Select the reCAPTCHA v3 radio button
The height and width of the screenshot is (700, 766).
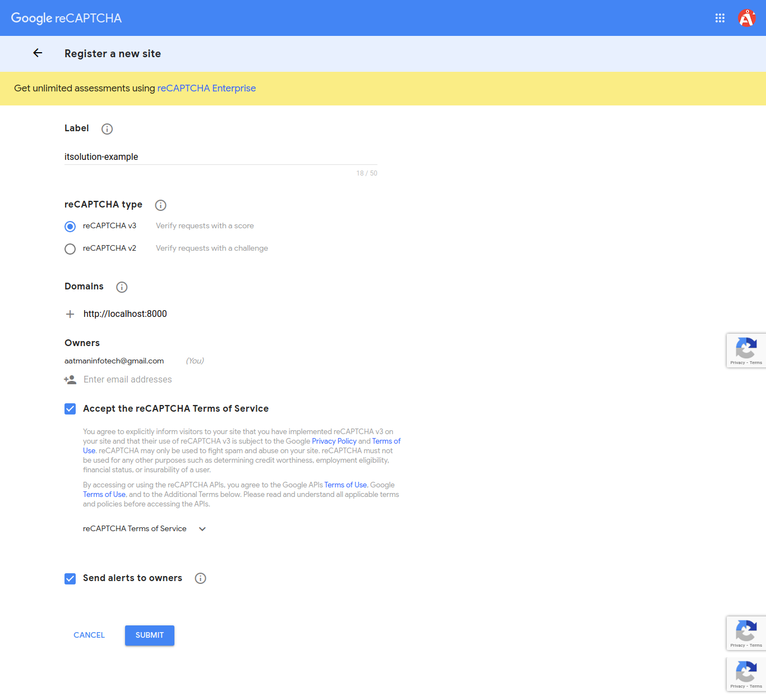pyautogui.click(x=70, y=227)
